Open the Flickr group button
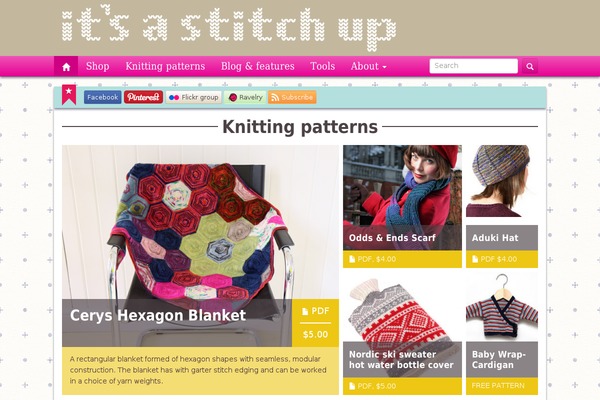The height and width of the screenshot is (400, 600). 194,97
